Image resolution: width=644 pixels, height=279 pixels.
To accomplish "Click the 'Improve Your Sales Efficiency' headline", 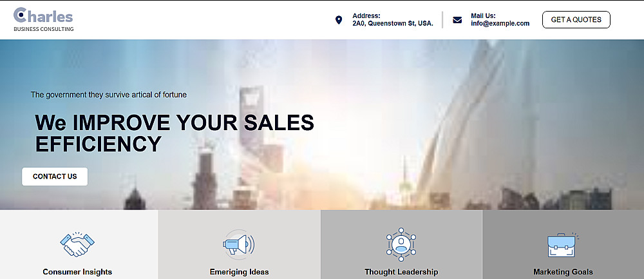I will coord(175,133).
